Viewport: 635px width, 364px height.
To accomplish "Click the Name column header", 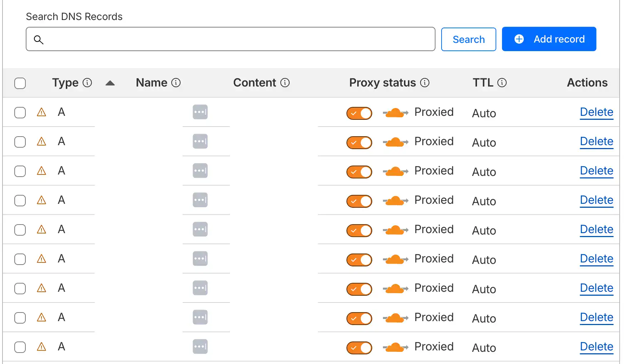I will pos(152,83).
